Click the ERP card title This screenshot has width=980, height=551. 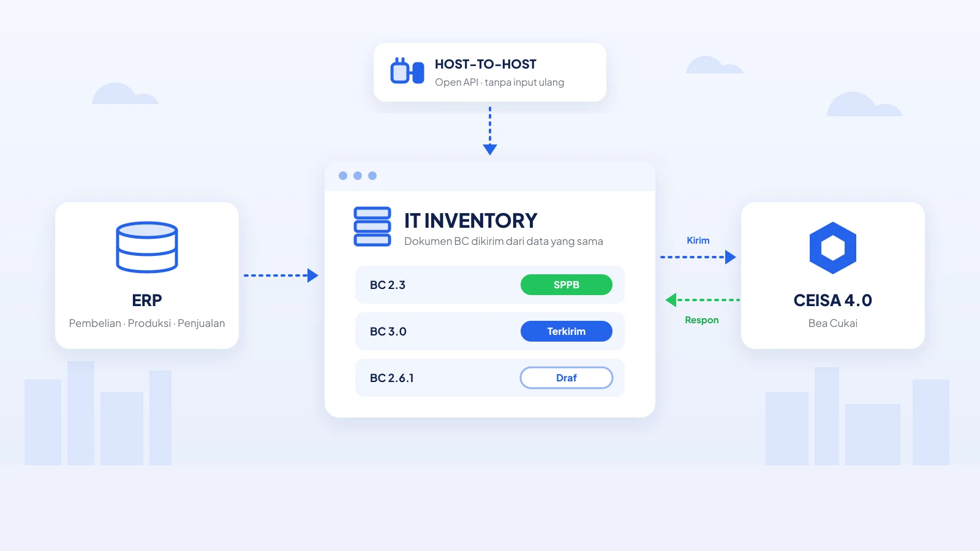pos(147,301)
